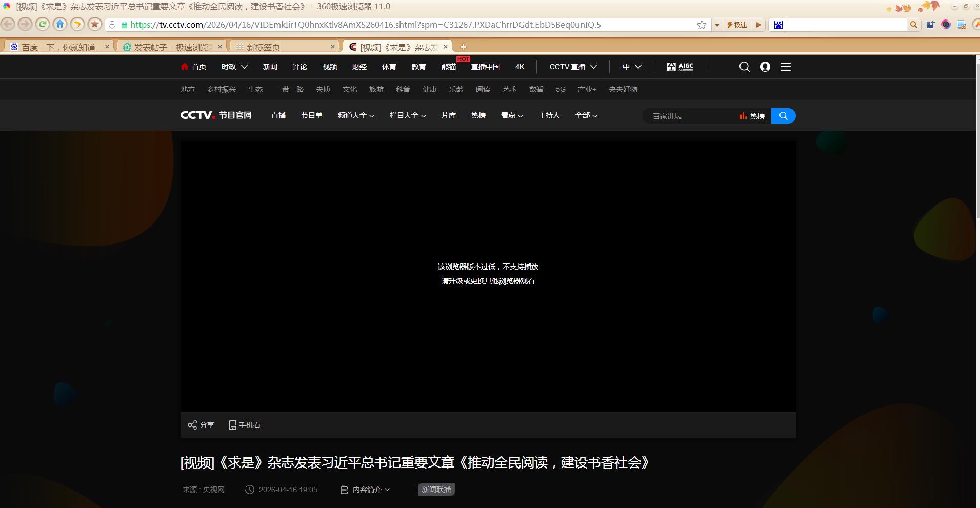Open the AIGC logo link

pyautogui.click(x=680, y=67)
